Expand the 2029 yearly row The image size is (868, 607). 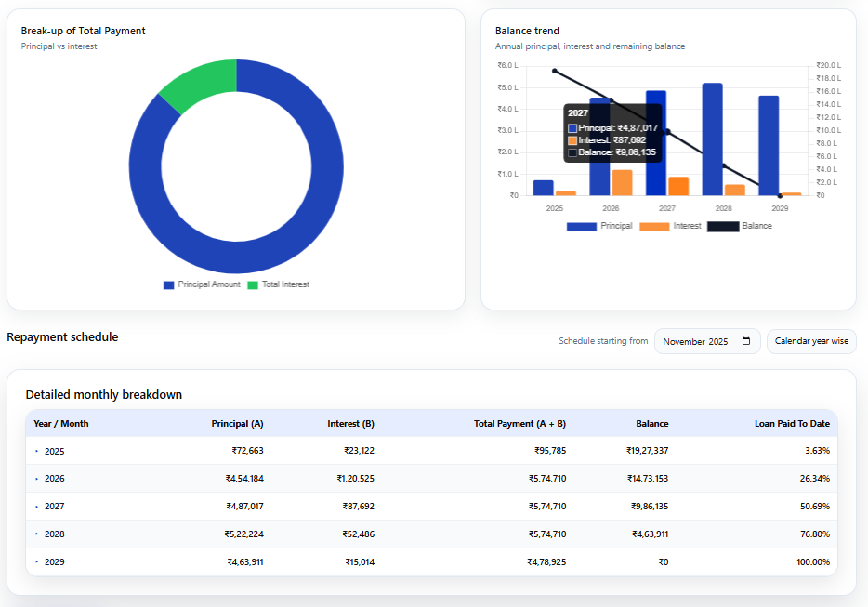[37, 562]
